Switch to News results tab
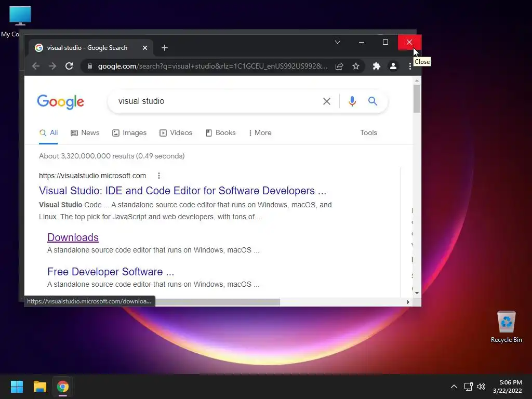The width and height of the screenshot is (532, 399). (x=85, y=132)
